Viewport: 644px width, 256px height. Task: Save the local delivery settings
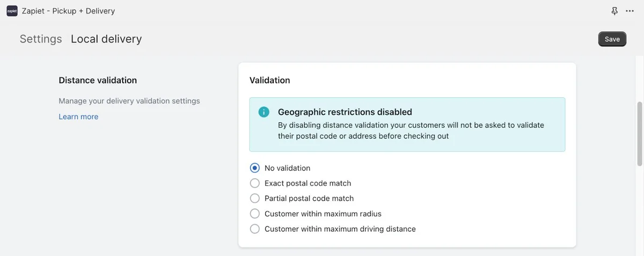pyautogui.click(x=612, y=39)
